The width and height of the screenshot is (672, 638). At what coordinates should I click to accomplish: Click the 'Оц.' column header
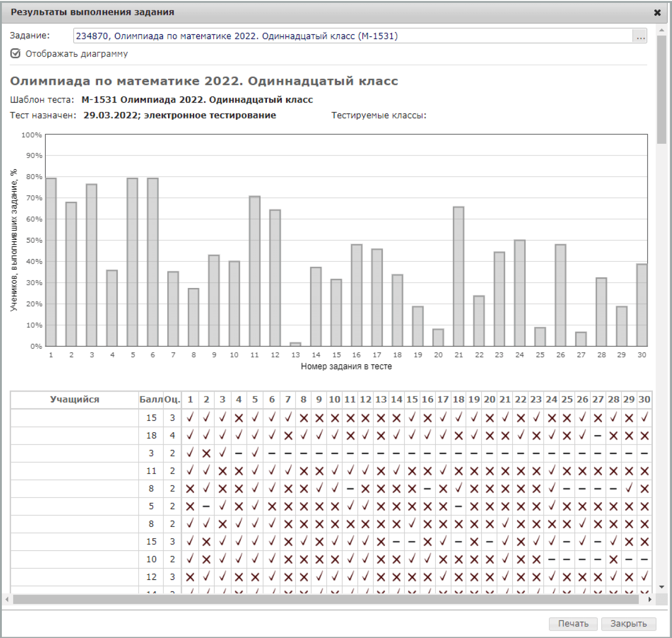[172, 400]
